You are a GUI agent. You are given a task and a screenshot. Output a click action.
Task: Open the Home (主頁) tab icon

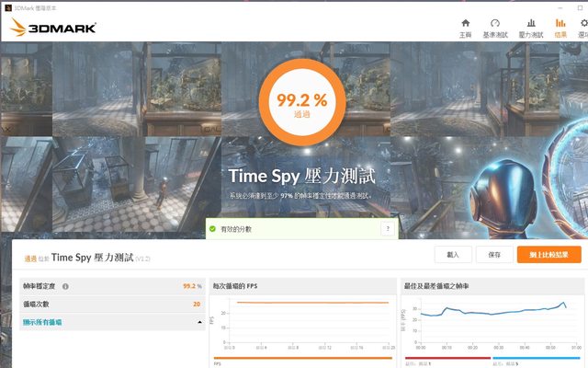[x=465, y=23]
